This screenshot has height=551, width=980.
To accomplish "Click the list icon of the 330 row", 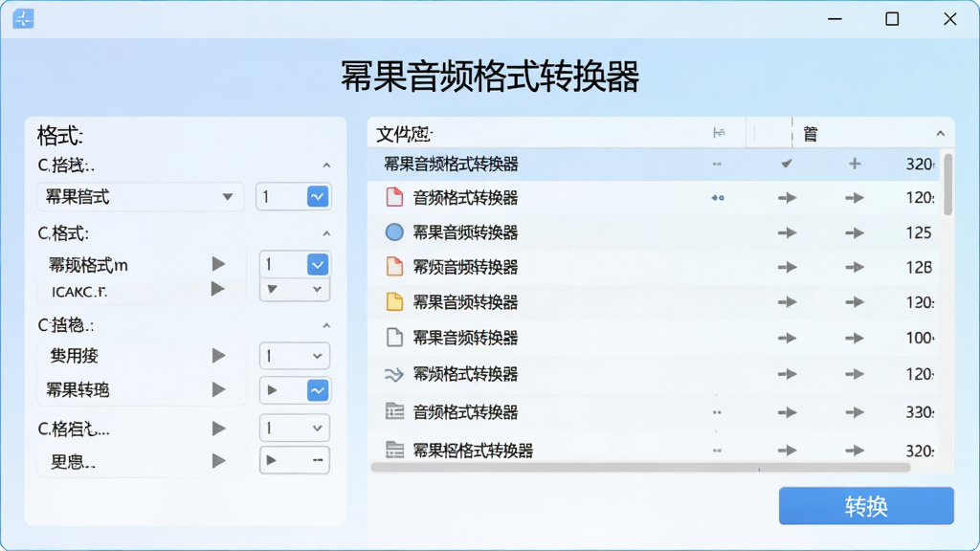I will (x=394, y=411).
